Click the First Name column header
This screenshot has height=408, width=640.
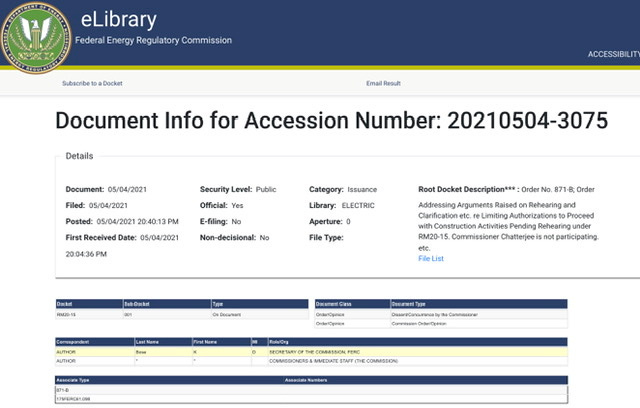[222, 342]
